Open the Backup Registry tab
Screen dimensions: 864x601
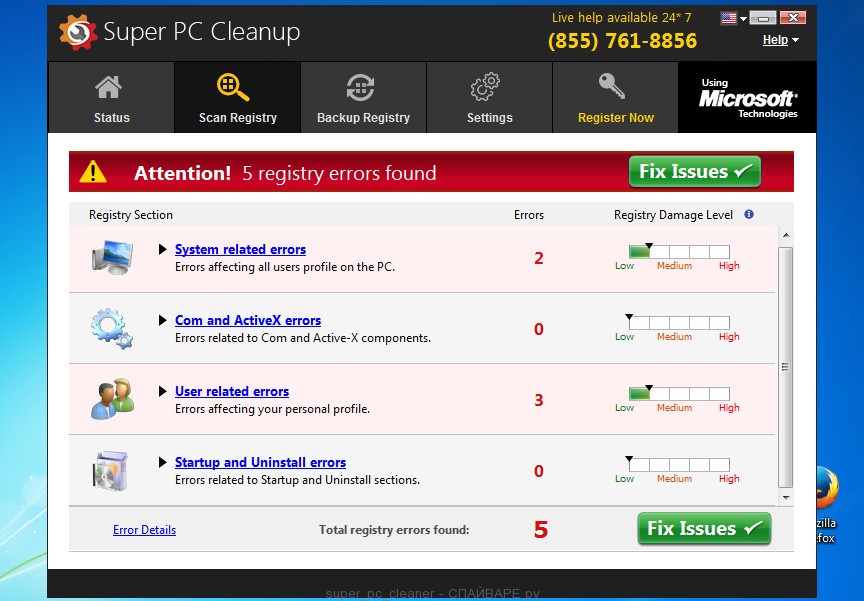coord(363,98)
